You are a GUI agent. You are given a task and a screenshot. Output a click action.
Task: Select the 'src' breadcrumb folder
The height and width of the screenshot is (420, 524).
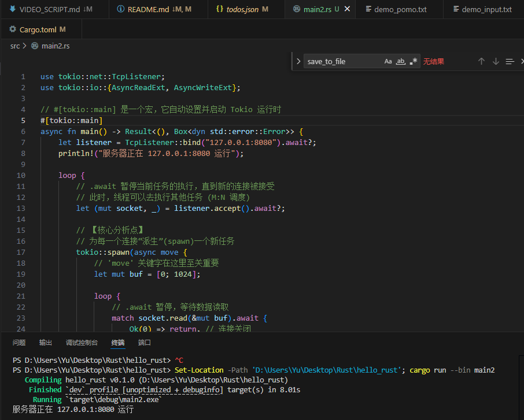(x=15, y=46)
